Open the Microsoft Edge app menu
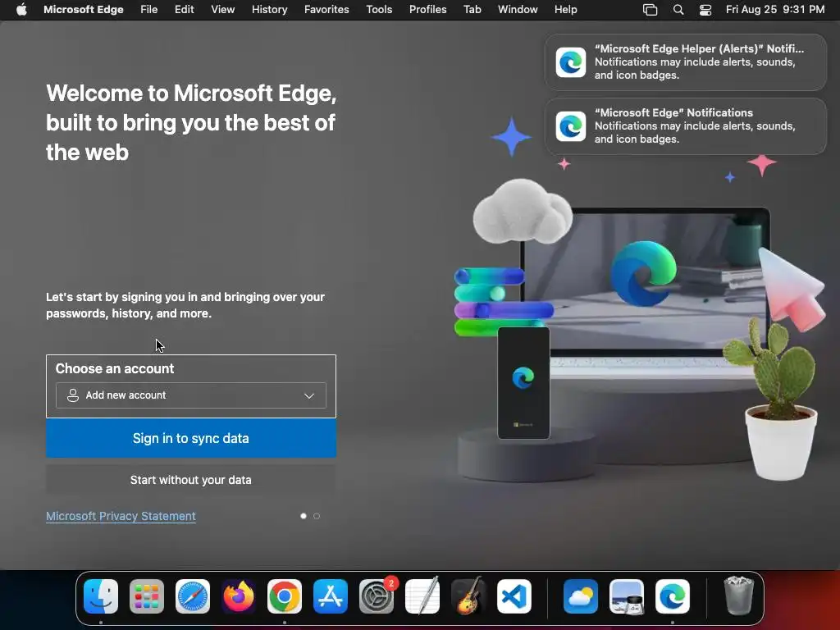 [84, 10]
